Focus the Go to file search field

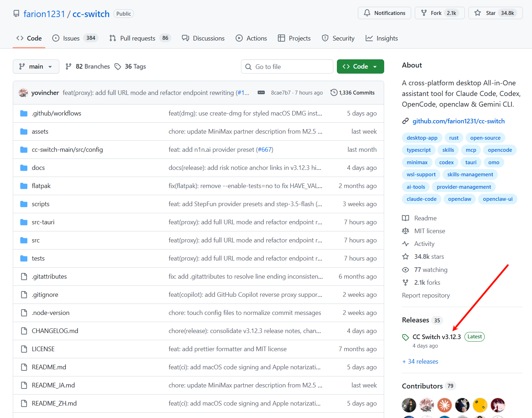(x=287, y=66)
